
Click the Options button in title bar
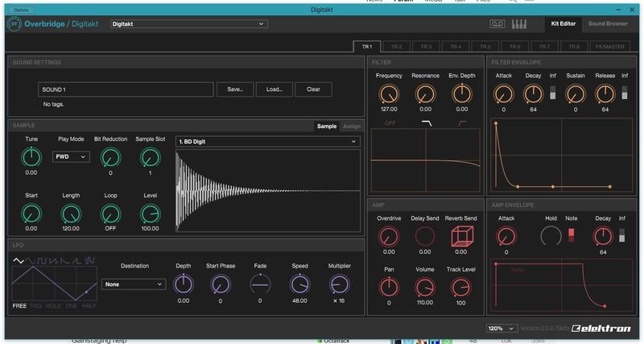point(21,10)
